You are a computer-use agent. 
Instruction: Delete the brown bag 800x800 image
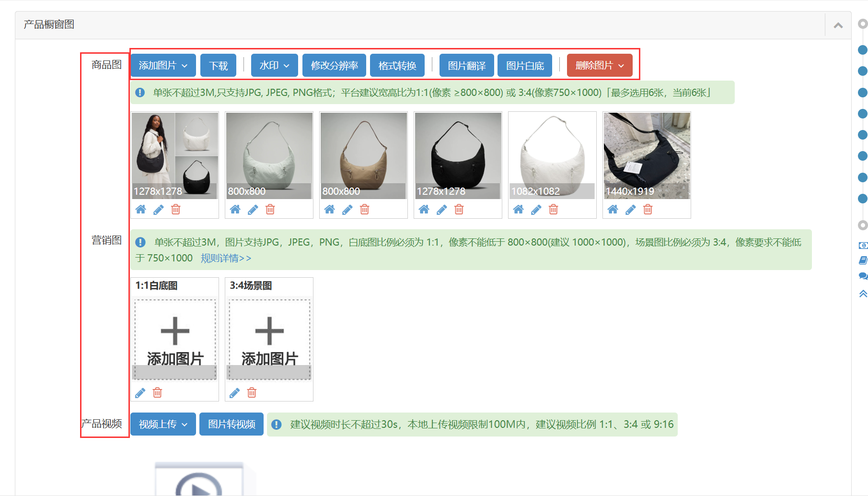365,210
